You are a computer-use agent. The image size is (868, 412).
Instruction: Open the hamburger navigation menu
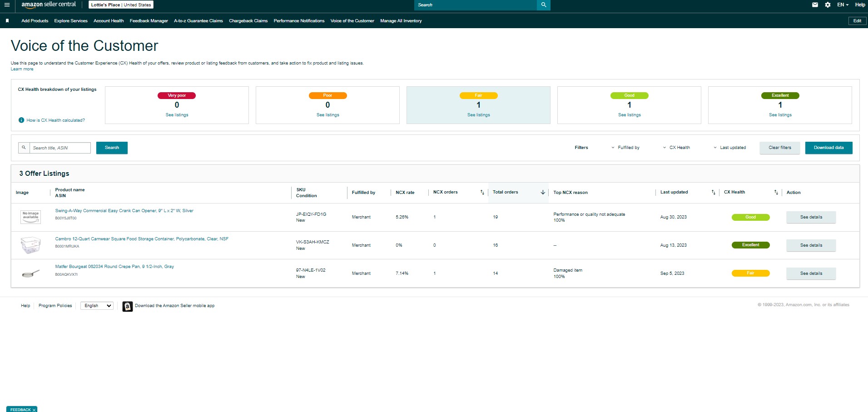(7, 5)
